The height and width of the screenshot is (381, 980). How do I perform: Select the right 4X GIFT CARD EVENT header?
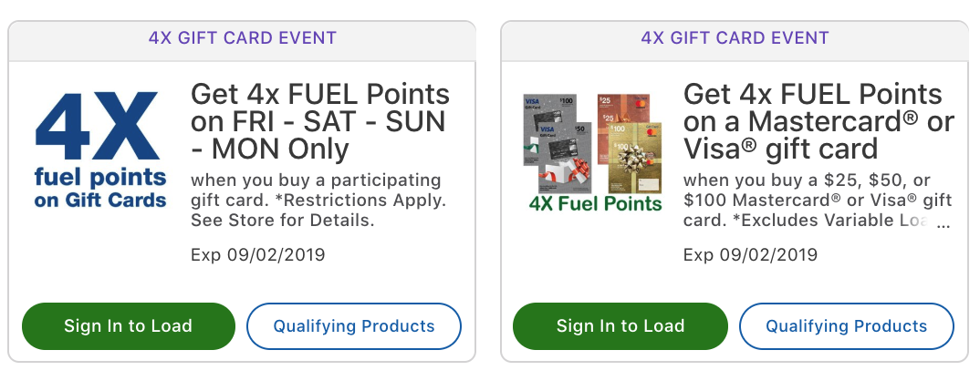pos(735,38)
